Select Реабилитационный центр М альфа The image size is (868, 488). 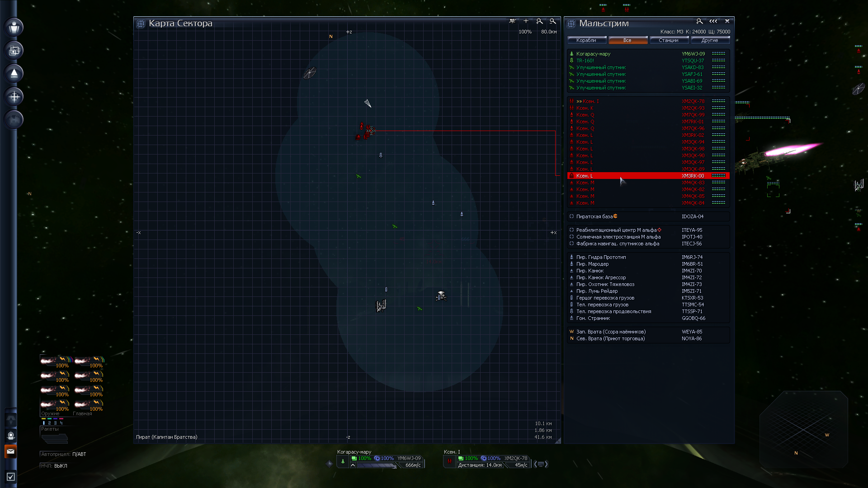tap(648, 230)
